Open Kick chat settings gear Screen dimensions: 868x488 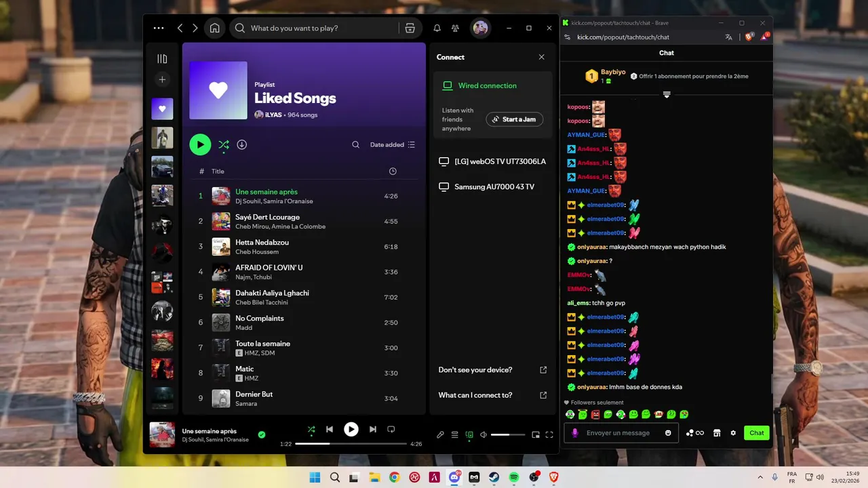click(x=733, y=432)
